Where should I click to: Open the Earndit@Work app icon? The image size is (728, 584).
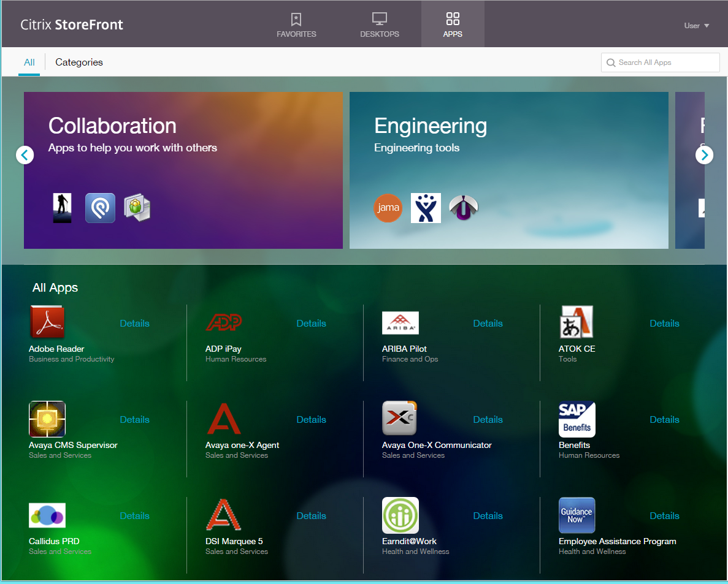point(400,515)
